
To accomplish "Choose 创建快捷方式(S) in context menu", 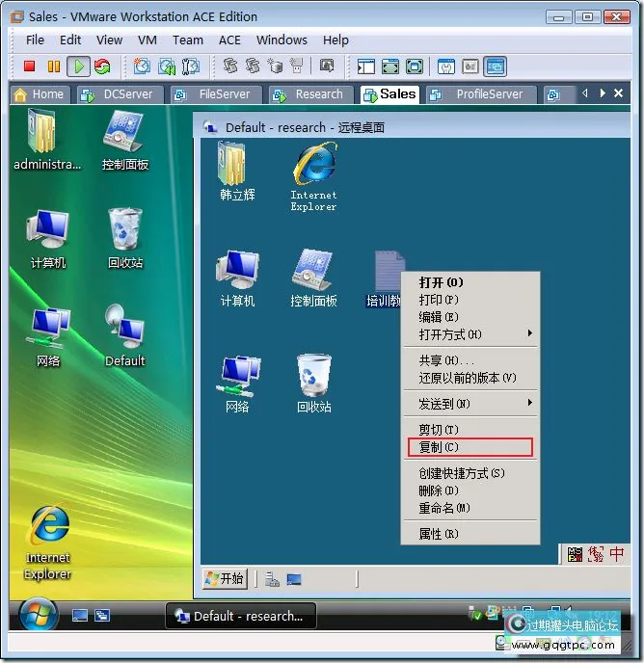I will 470,473.
